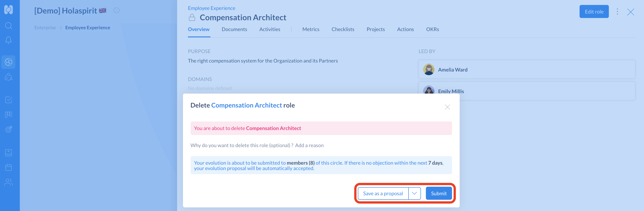Close the role detail panel

[x=630, y=12]
